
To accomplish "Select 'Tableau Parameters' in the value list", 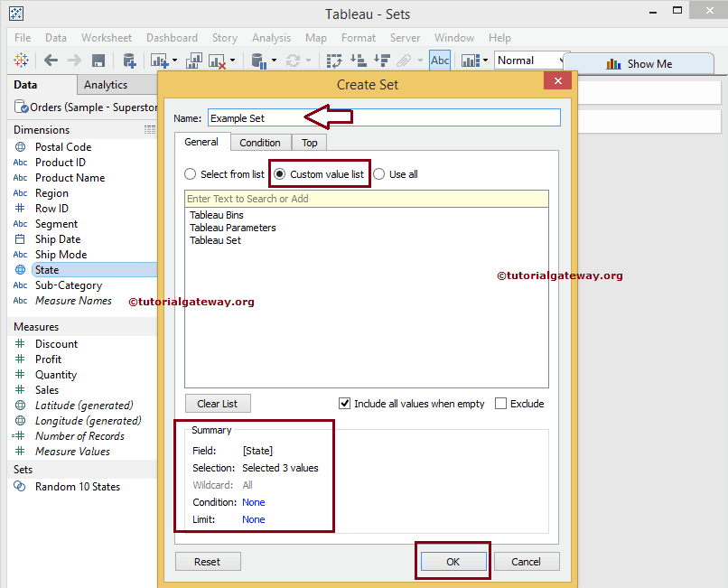I will tap(233, 228).
